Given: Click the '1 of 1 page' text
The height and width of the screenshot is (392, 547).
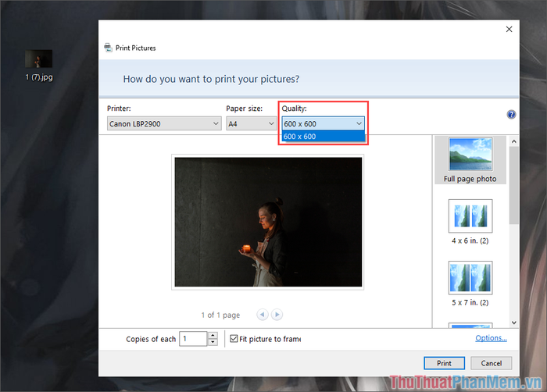Looking at the screenshot, I should point(220,315).
